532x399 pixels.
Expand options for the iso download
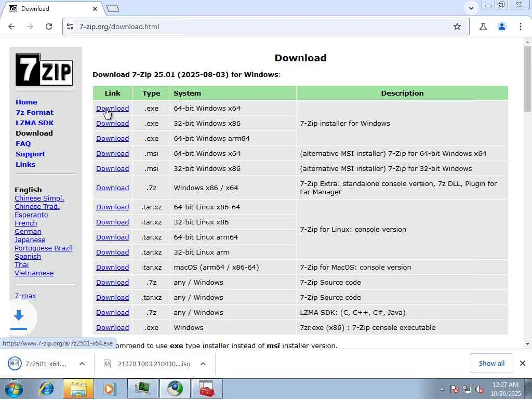click(x=203, y=364)
